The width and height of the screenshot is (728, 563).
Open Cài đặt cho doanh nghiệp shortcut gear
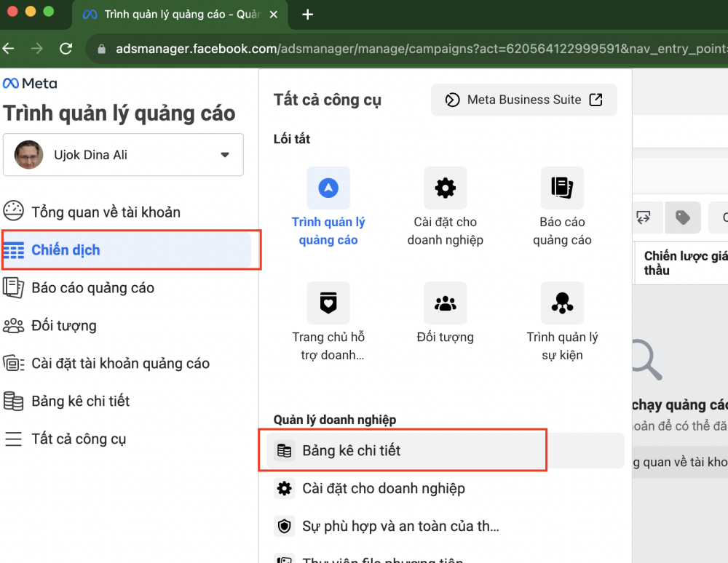446,188
